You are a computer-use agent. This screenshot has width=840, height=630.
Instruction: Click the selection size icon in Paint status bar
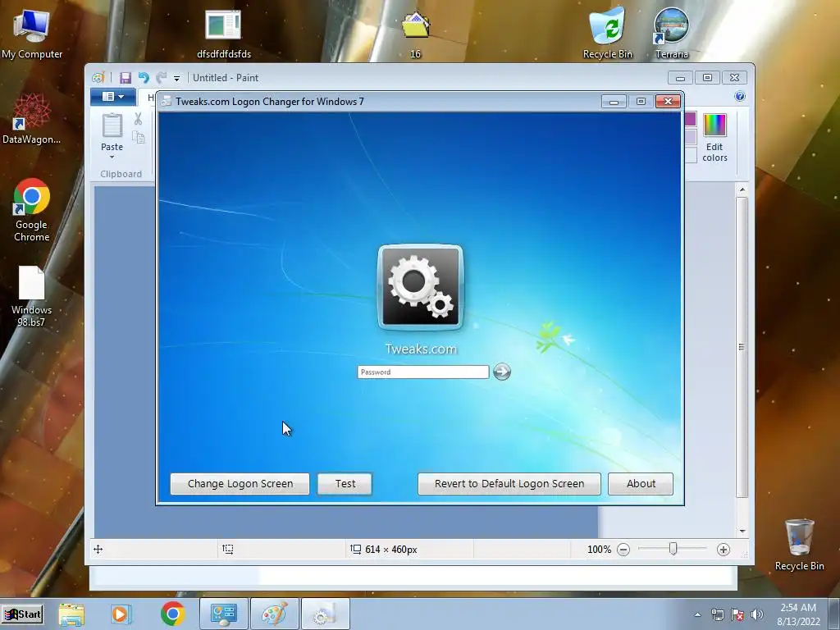(x=228, y=549)
